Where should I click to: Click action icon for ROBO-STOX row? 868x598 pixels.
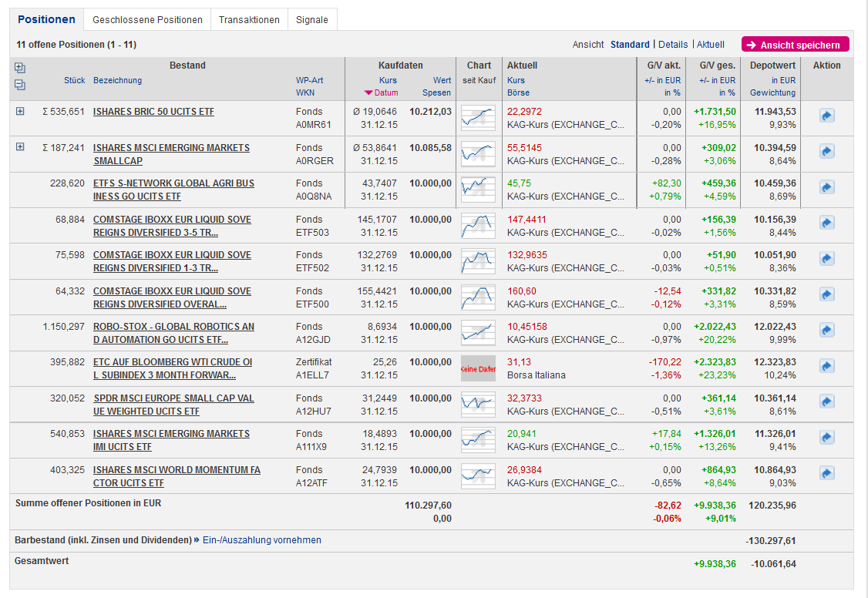(826, 331)
